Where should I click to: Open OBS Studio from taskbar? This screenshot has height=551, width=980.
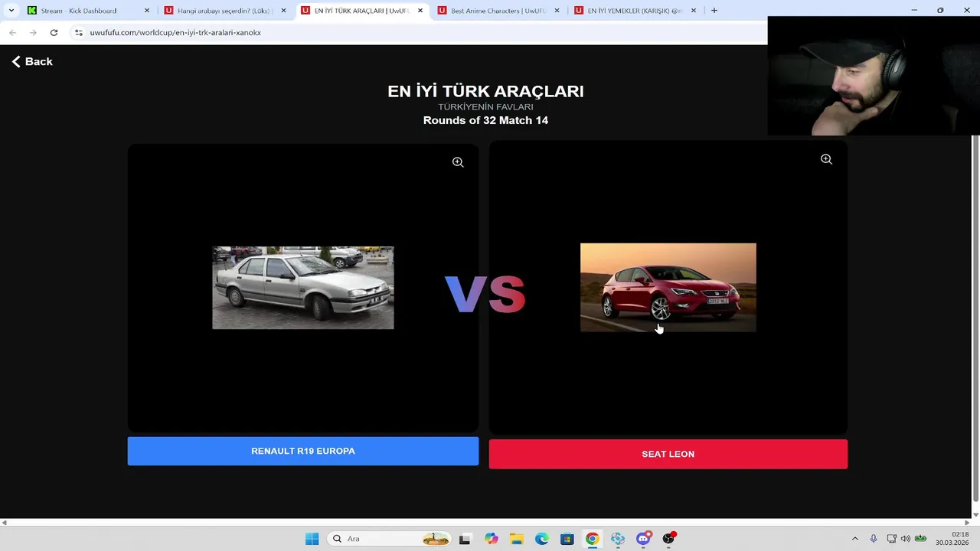[668, 539]
